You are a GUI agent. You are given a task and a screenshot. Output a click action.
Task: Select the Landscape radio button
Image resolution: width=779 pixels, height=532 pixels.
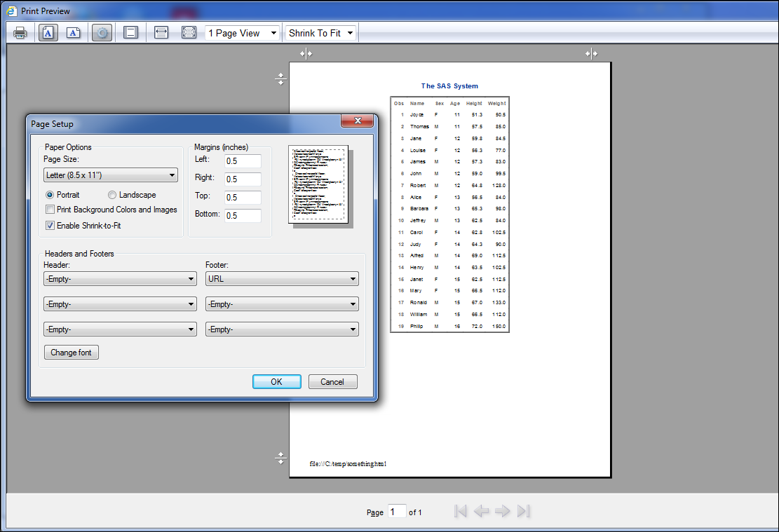pyautogui.click(x=112, y=194)
